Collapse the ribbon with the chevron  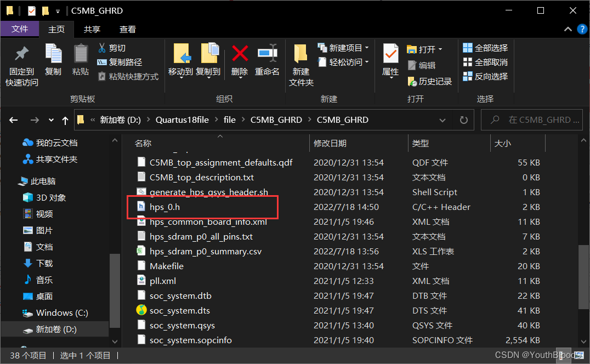(568, 29)
